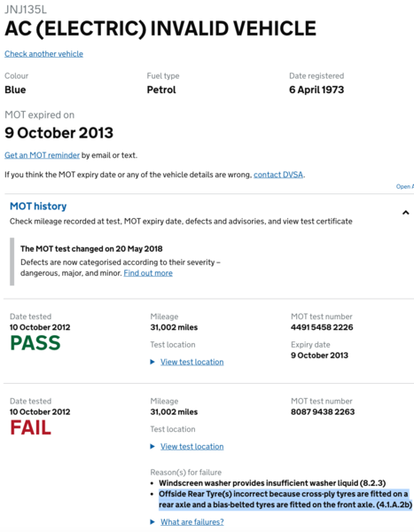Open the What are failures? link
The height and width of the screenshot is (532, 414).
(192, 522)
